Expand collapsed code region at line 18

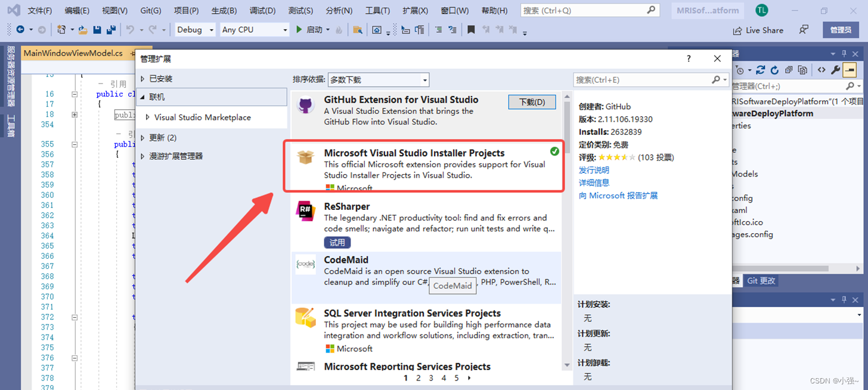coord(75,114)
